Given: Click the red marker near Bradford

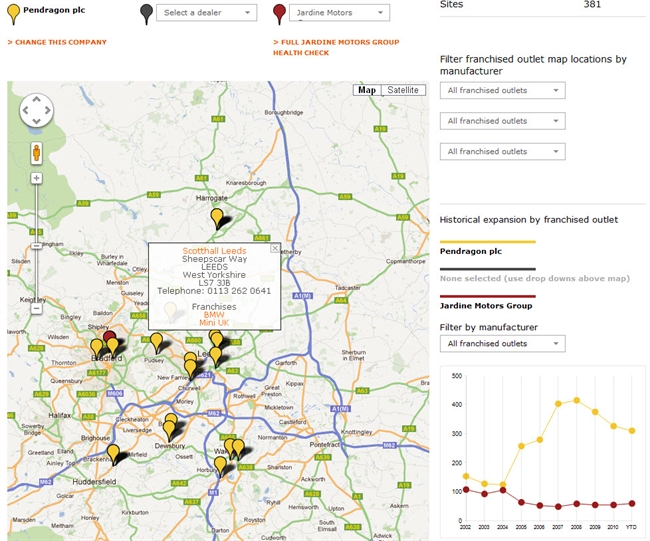Looking at the screenshot, I should [x=110, y=339].
